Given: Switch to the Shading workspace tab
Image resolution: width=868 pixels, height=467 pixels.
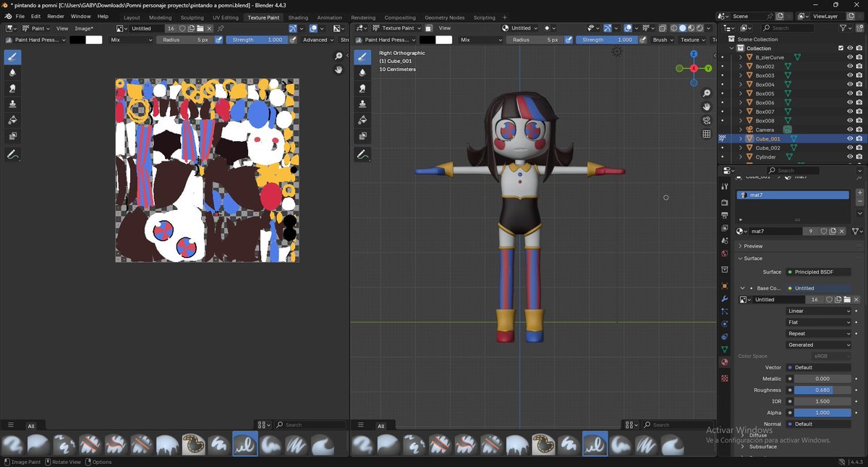Looking at the screenshot, I should coord(298,17).
